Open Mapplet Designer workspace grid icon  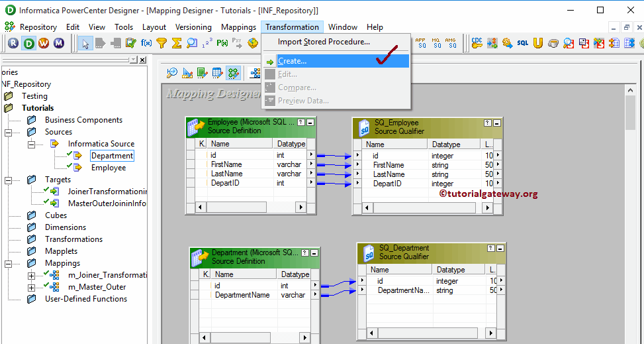[218, 74]
